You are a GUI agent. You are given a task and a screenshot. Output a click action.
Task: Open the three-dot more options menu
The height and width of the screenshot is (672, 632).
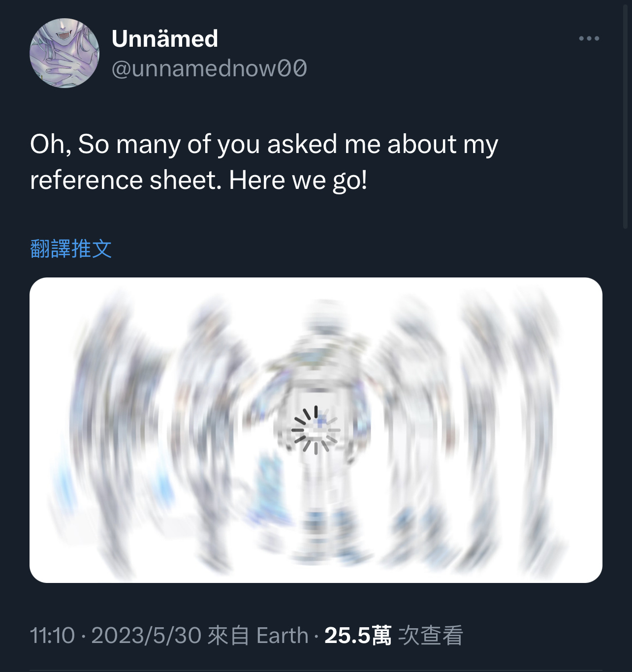click(x=589, y=38)
